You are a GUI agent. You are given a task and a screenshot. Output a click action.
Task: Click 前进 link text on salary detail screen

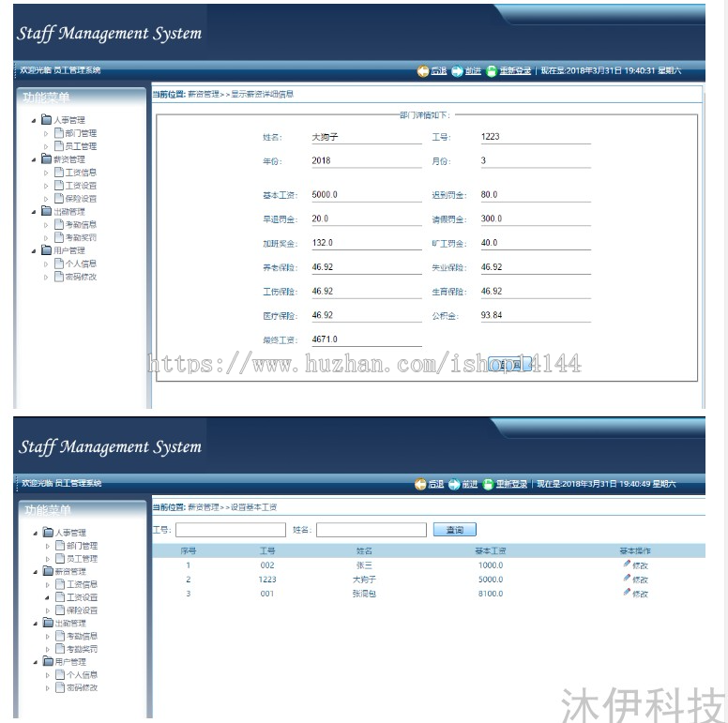tap(473, 71)
